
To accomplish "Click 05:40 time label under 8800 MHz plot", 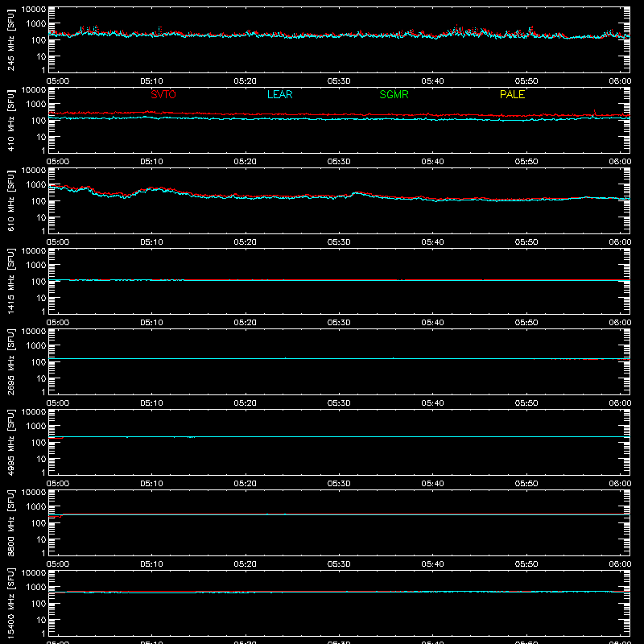I will (x=432, y=564).
